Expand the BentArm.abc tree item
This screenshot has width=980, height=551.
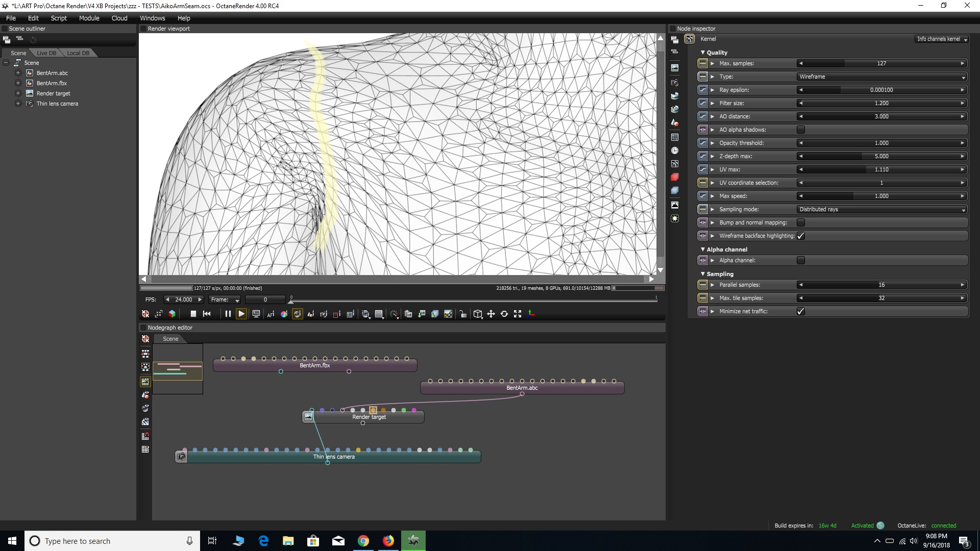click(x=18, y=73)
